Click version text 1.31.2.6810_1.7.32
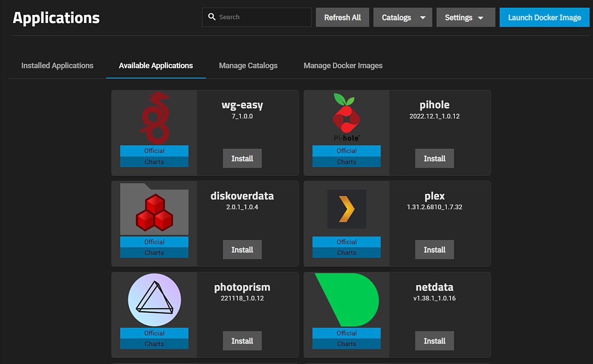Viewport: 593px width, 364px height. (434, 207)
